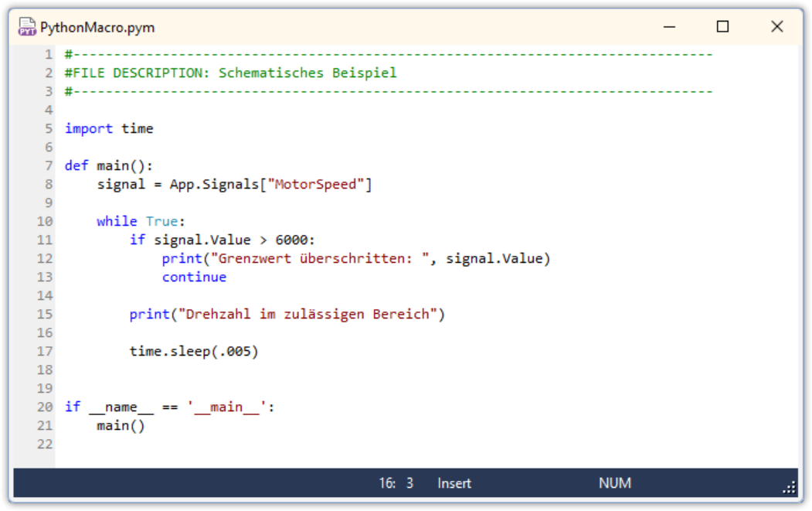Click line number 22 in the gutter
This screenshot has width=812, height=511.
tap(45, 444)
